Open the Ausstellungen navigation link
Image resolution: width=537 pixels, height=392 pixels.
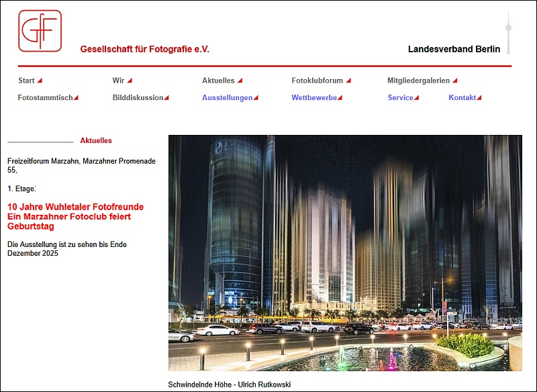227,98
